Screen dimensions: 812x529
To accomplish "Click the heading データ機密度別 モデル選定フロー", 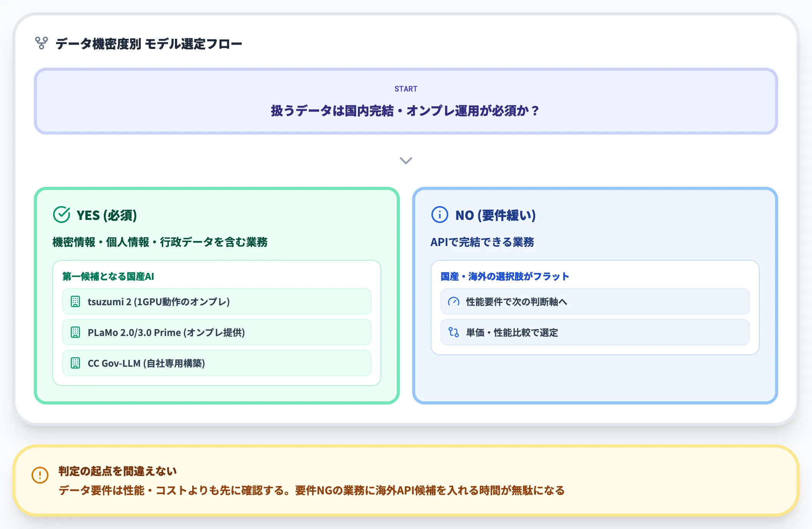I will coord(149,44).
